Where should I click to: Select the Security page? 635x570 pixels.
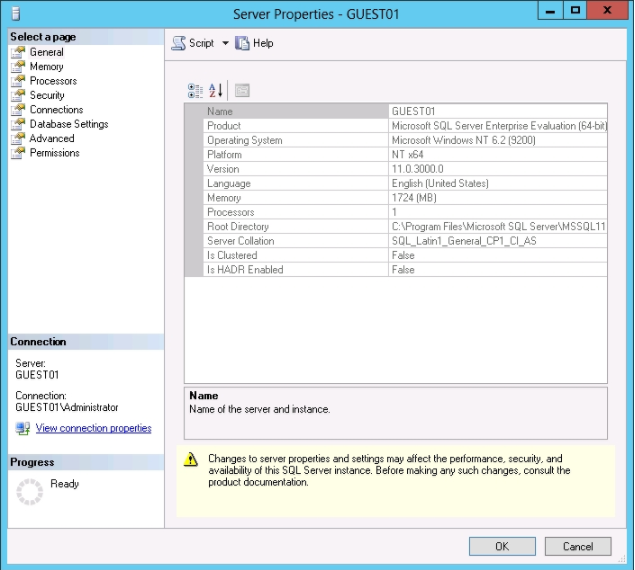point(47,95)
